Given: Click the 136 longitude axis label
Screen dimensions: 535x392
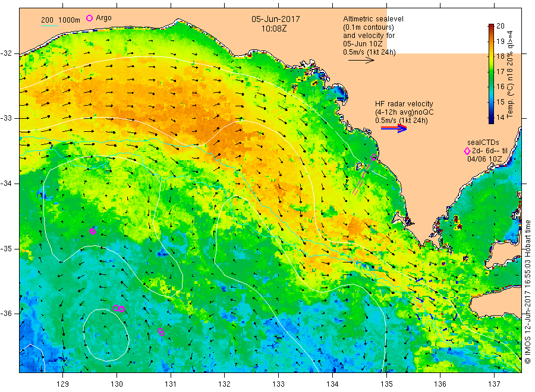Looking at the screenshot, I should pos(440,384).
